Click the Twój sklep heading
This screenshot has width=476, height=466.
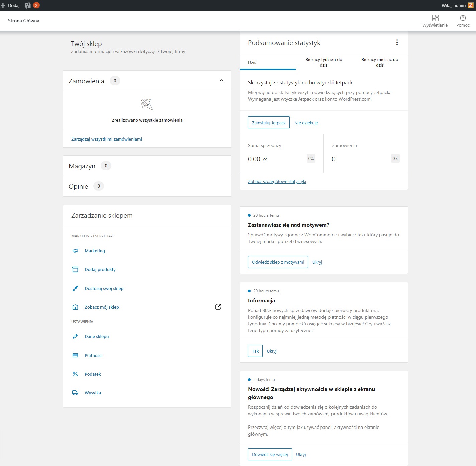86,44
